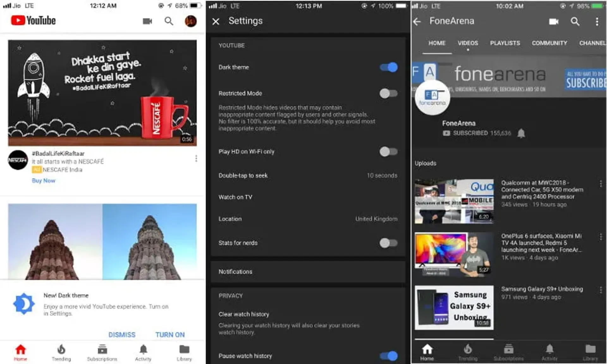Tap the FoneArena banner SUBSCRIBE graphic
The width and height of the screenshot is (607, 364).
tap(586, 80)
